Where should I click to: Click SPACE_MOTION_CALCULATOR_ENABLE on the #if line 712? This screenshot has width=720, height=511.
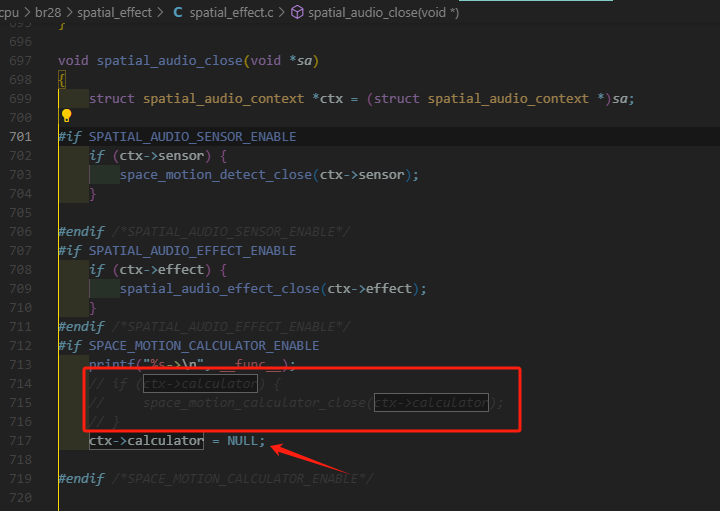204,346
